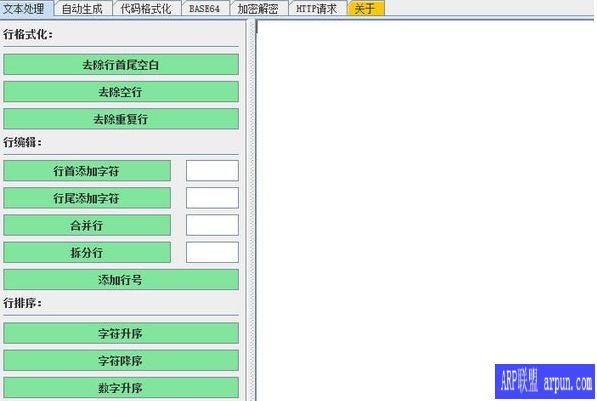Click the 去除行首尾空白 button

[x=121, y=64]
